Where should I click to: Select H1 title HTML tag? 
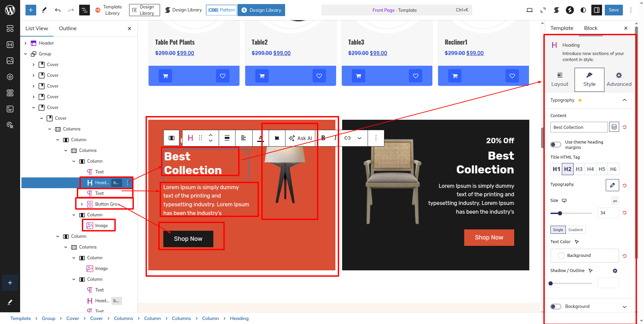point(556,169)
